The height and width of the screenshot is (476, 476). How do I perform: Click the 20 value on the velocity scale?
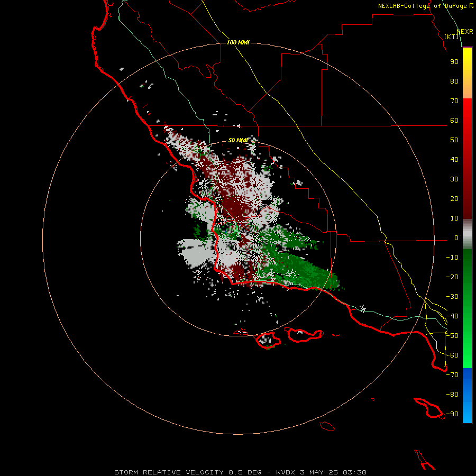pos(454,199)
